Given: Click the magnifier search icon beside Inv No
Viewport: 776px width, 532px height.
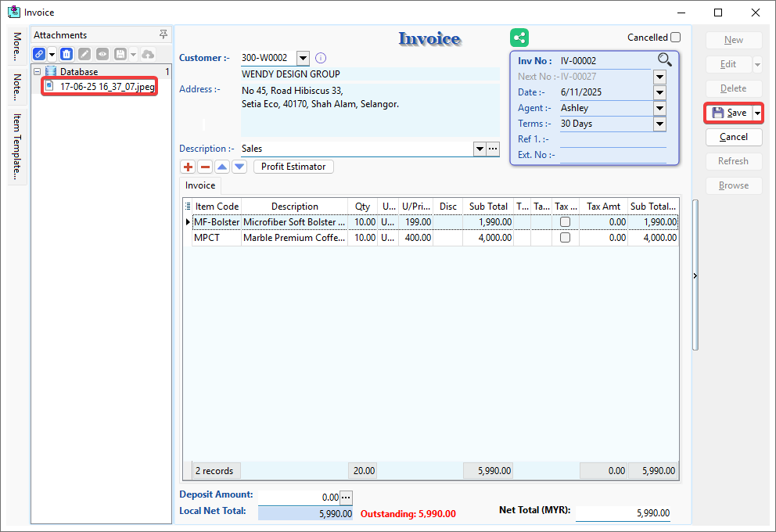Looking at the screenshot, I should (665, 60).
